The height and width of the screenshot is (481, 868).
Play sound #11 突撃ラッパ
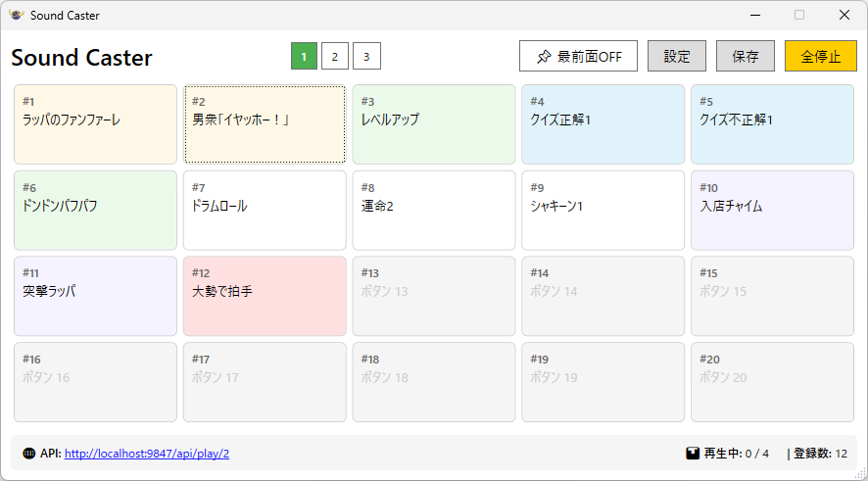pyautogui.click(x=95, y=296)
